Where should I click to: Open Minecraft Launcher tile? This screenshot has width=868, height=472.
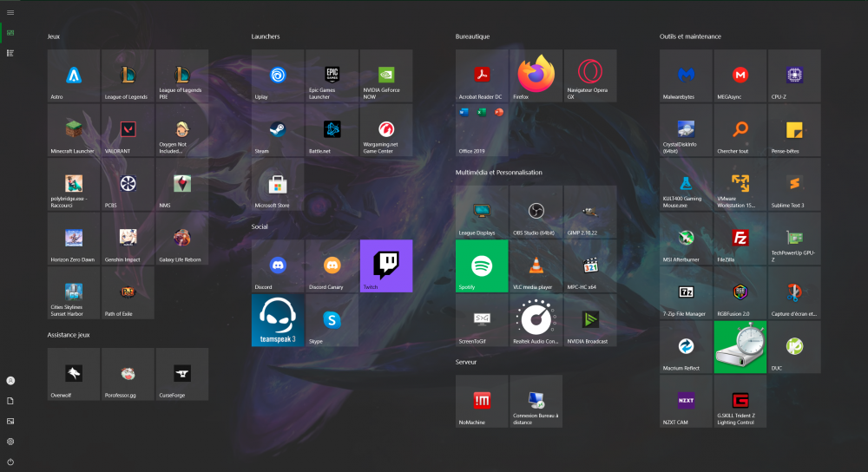pos(74,130)
